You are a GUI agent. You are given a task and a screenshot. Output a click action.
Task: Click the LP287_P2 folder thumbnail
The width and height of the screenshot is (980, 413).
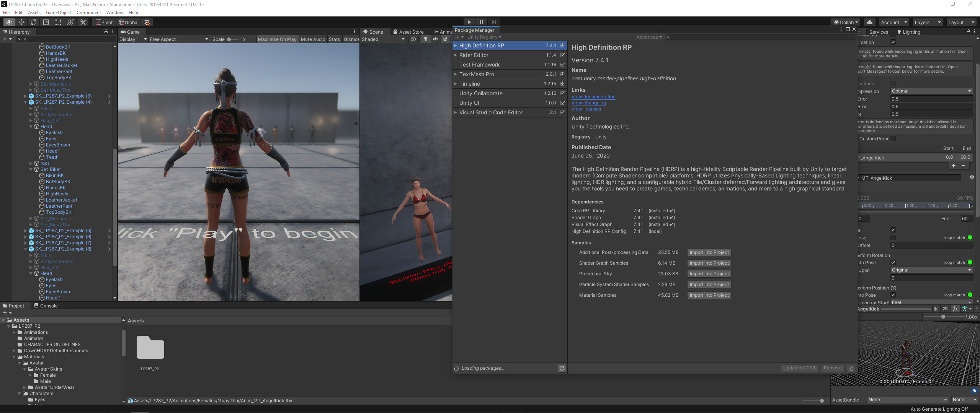150,348
